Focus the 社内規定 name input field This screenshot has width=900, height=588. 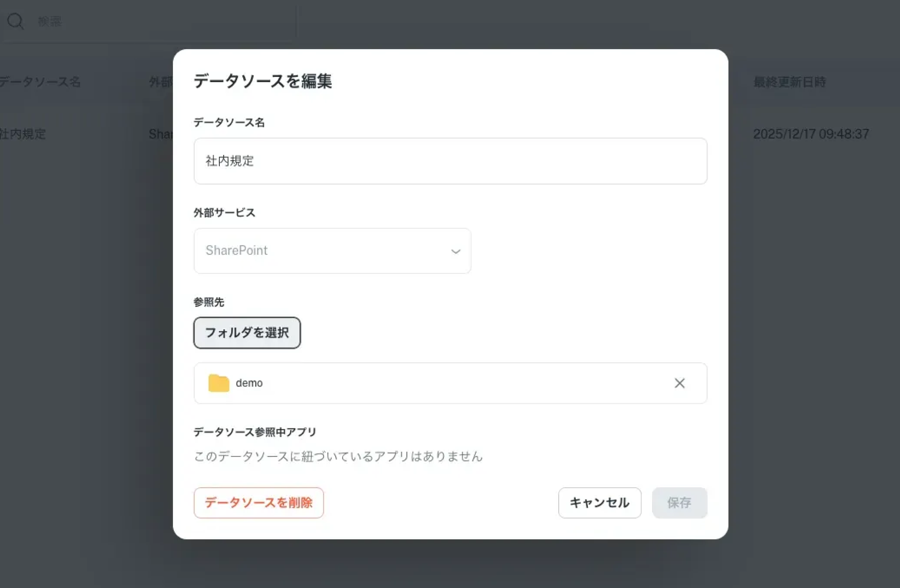tap(450, 161)
